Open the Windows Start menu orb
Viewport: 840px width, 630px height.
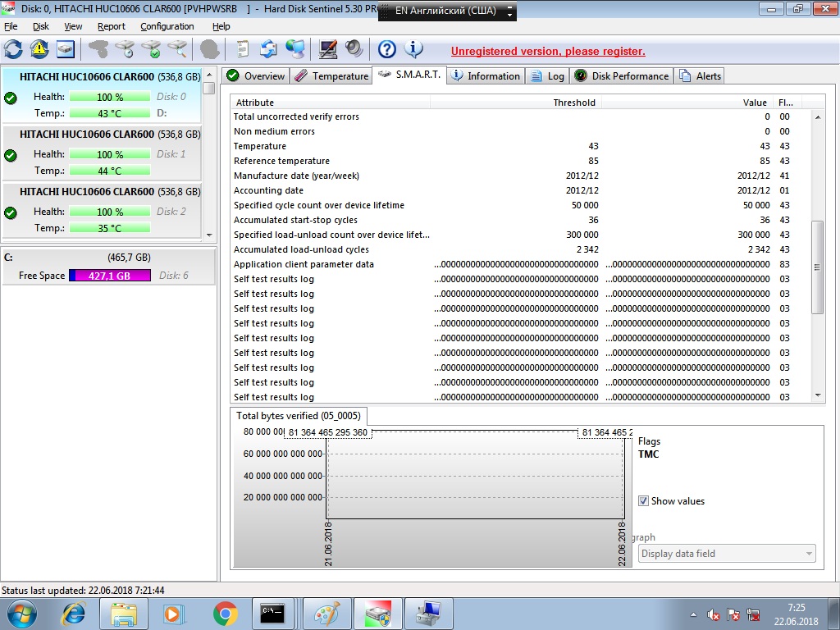click(x=22, y=614)
